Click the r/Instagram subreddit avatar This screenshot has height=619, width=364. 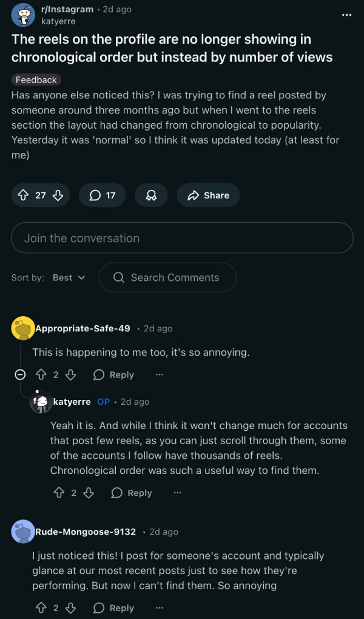pyautogui.click(x=22, y=15)
